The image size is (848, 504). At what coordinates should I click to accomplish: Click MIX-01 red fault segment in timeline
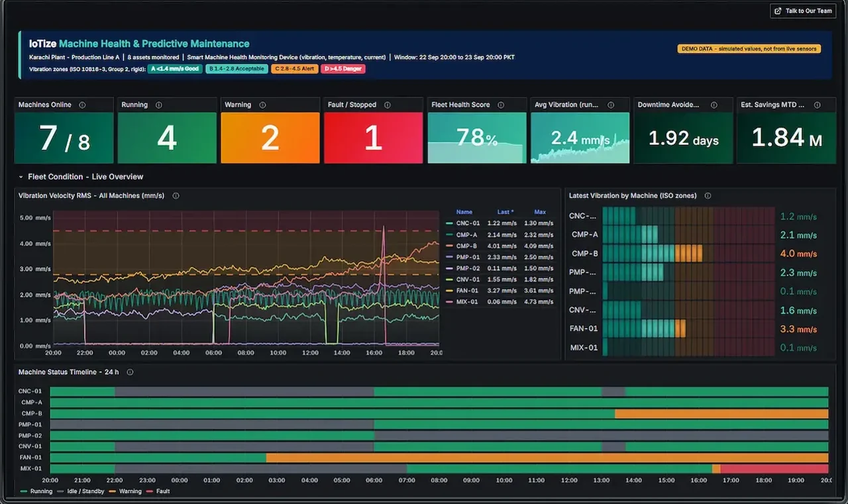(774, 468)
